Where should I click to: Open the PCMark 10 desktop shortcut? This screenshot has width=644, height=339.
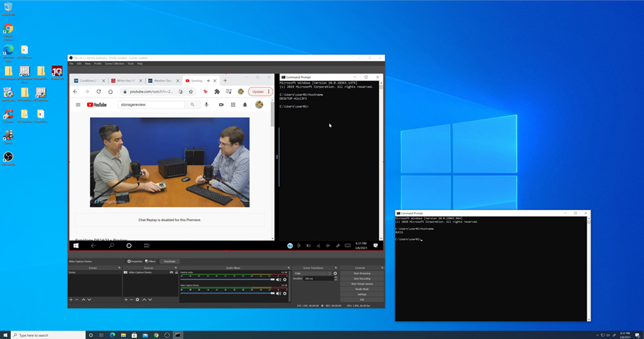(57, 73)
